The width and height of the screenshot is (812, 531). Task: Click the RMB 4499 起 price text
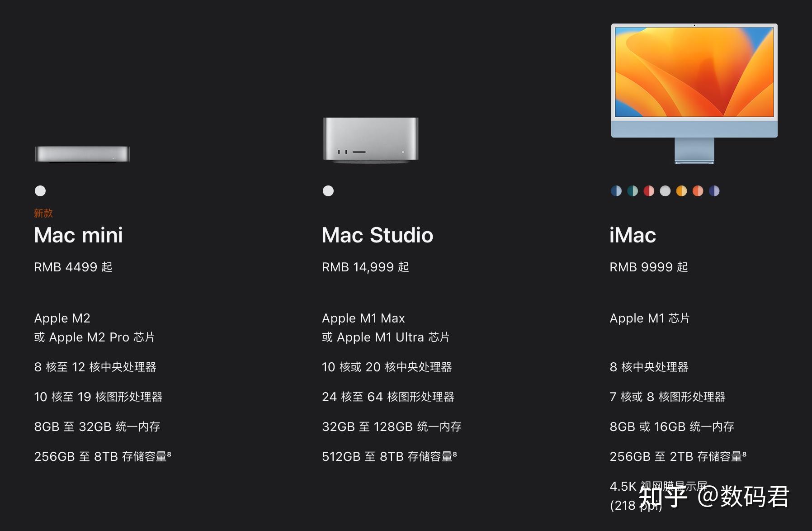coord(73,267)
